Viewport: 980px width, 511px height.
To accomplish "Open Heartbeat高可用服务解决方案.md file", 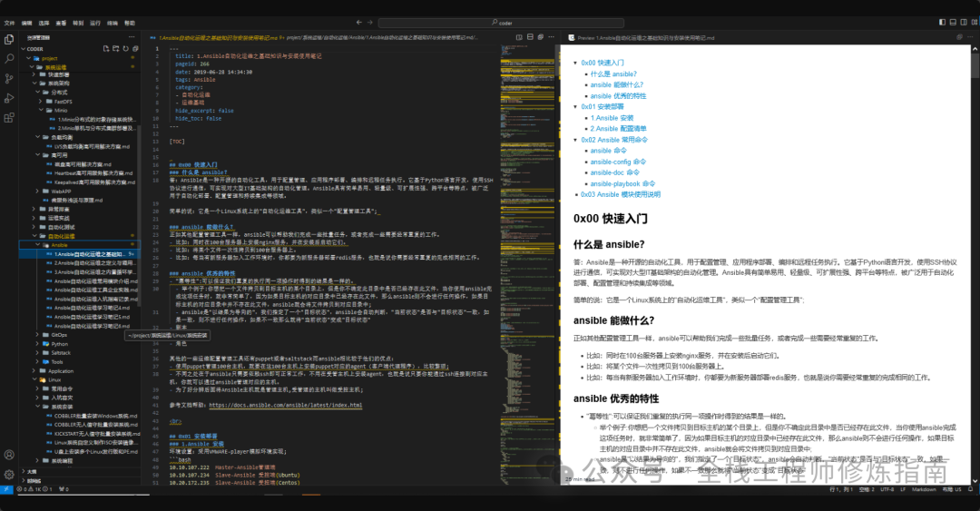I will point(93,173).
